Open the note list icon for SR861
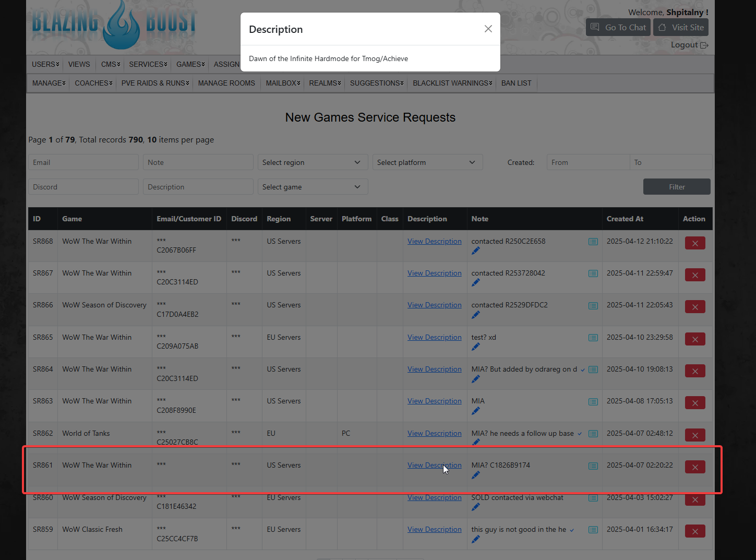The height and width of the screenshot is (560, 756). (x=593, y=466)
